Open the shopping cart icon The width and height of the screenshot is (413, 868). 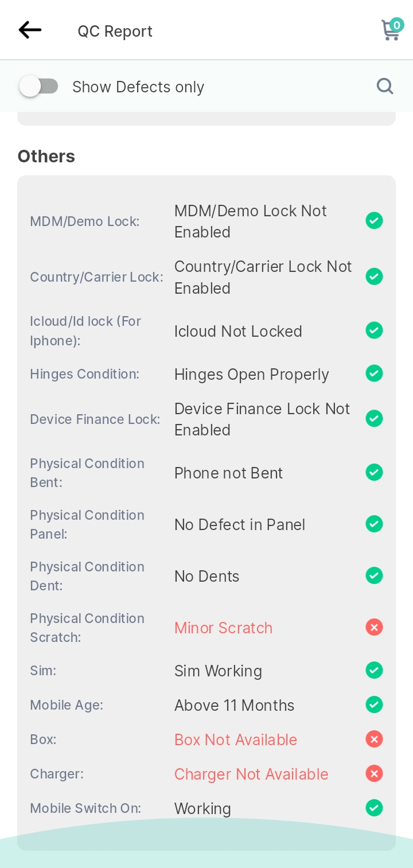[391, 31]
